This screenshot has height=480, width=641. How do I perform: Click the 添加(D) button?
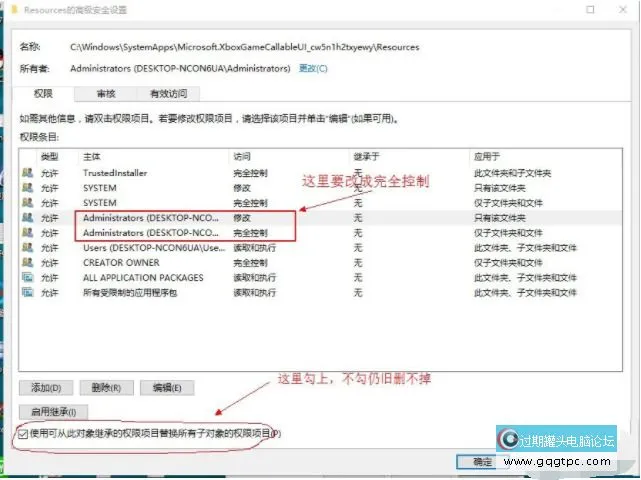click(46, 388)
